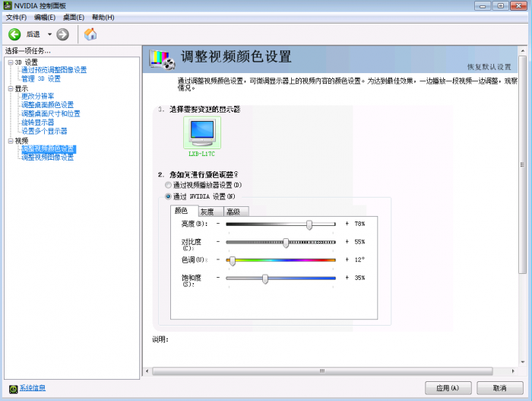Switch to the 灰度 tab

coord(211,212)
